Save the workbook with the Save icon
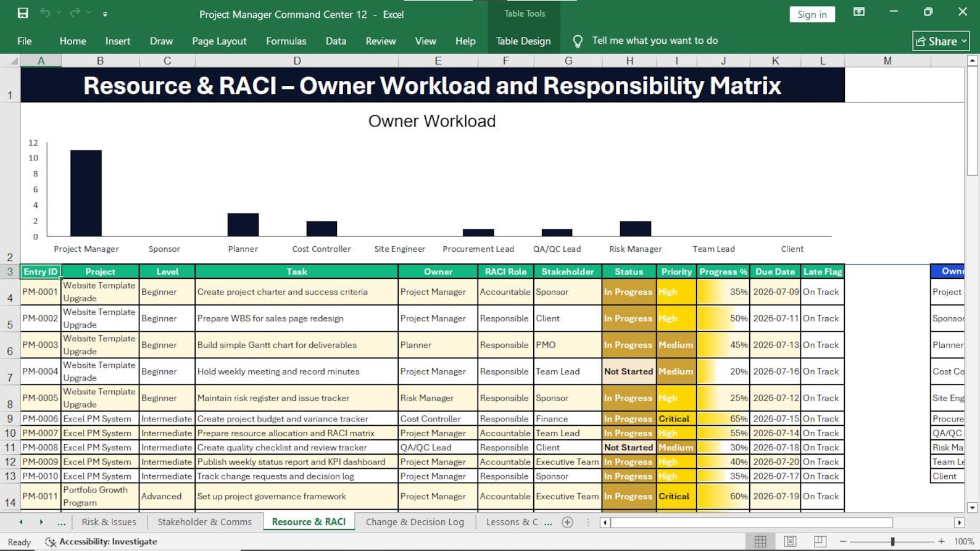This screenshot has height=551, width=980. pos(23,13)
